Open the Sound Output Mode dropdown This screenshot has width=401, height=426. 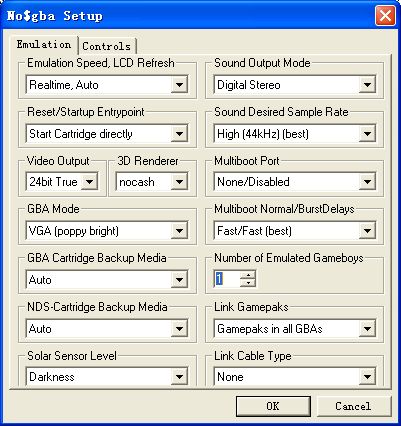(x=295, y=84)
